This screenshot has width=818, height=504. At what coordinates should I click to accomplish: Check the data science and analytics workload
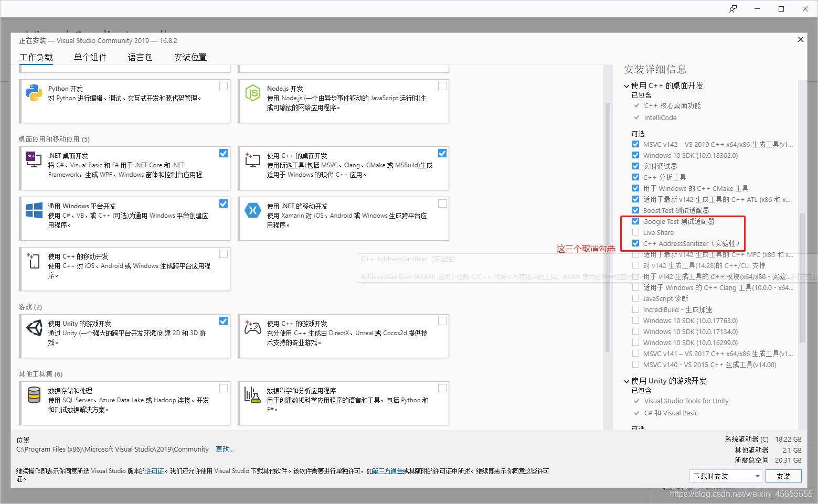coord(442,388)
